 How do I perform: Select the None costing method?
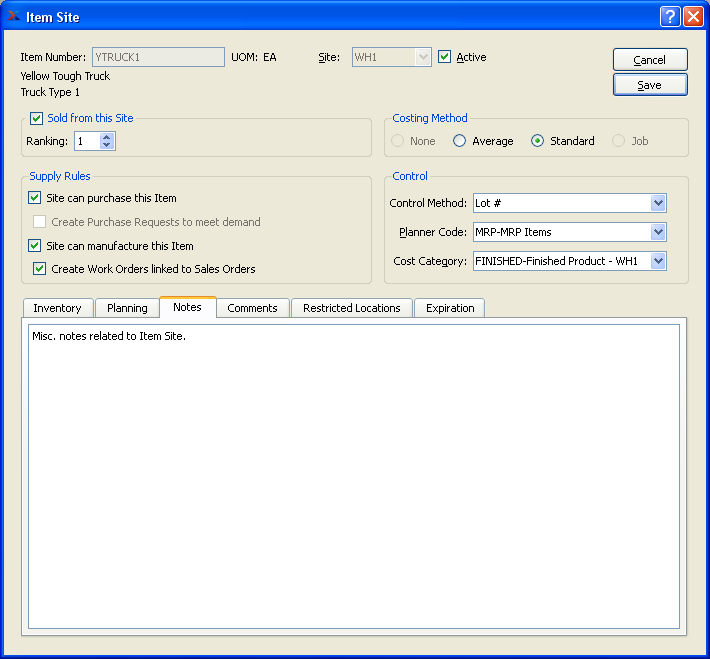(398, 141)
